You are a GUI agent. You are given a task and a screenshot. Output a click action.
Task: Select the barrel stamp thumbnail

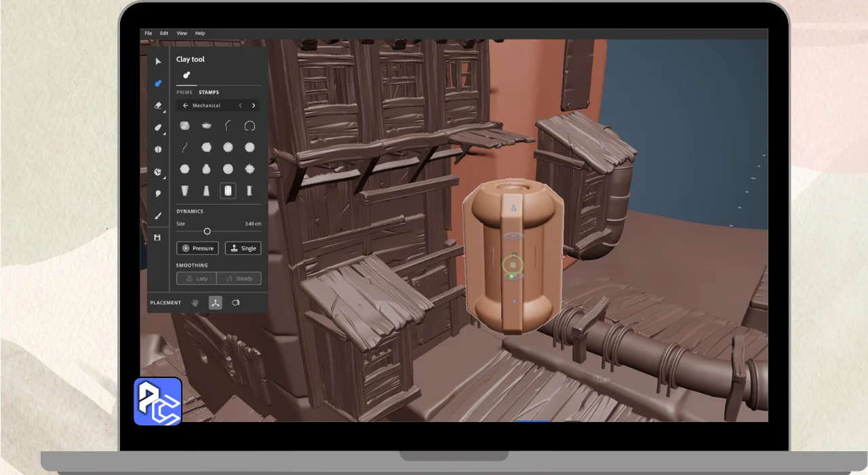184,126
